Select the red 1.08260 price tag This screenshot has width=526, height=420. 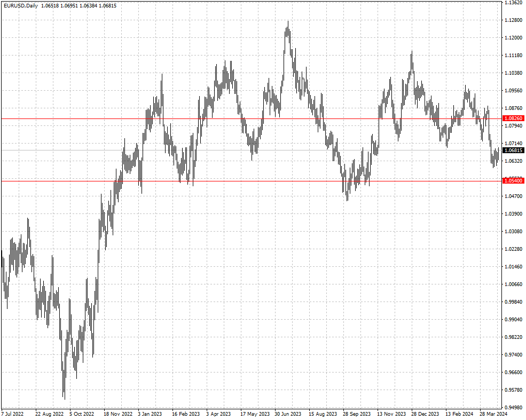[x=513, y=118]
